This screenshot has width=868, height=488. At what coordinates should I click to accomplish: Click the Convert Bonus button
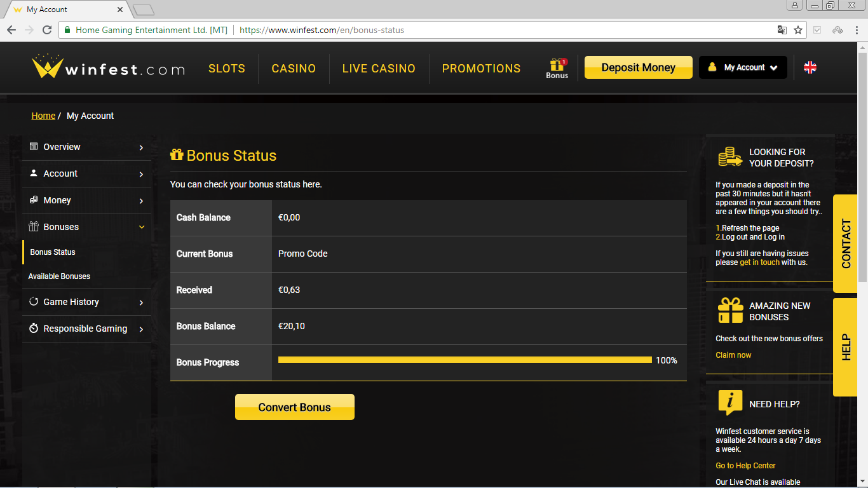(x=295, y=407)
